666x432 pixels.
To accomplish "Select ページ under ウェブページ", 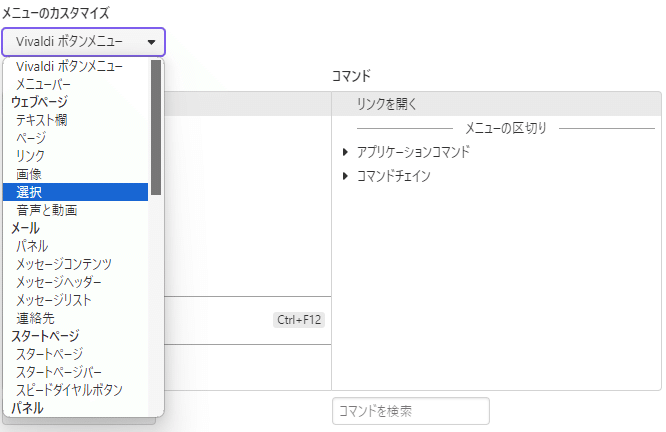I will click(76, 138).
